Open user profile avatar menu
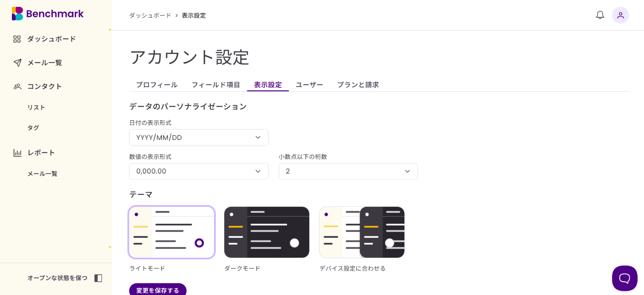 [620, 15]
